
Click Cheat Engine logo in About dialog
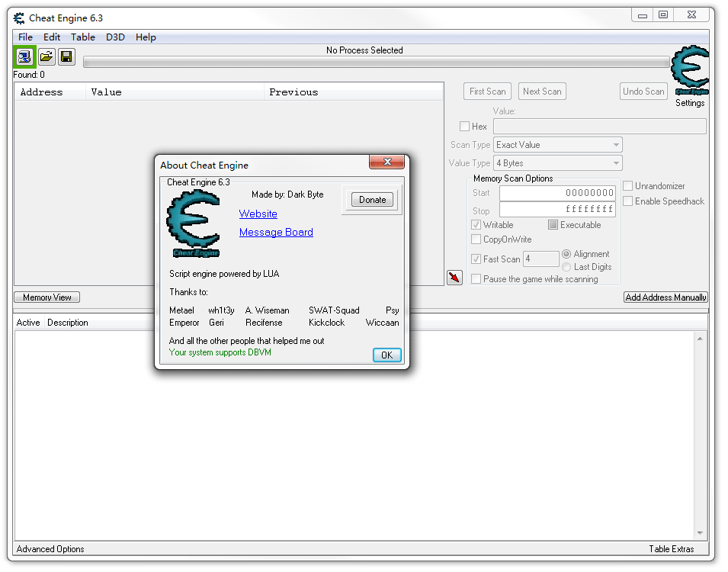click(194, 224)
